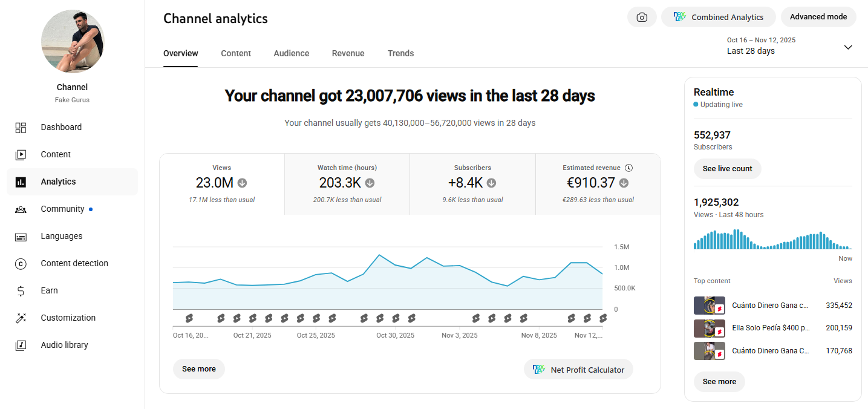
Task: Switch to the Audience tab
Action: [x=292, y=53]
